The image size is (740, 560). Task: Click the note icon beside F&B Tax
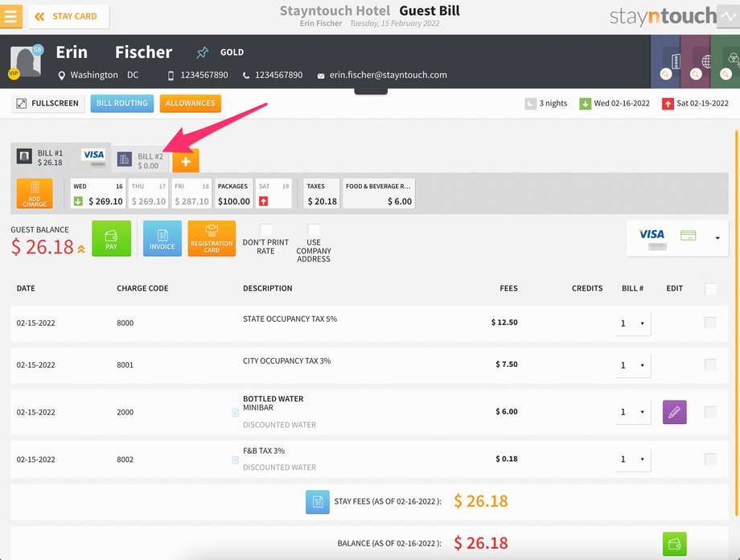[x=236, y=460]
